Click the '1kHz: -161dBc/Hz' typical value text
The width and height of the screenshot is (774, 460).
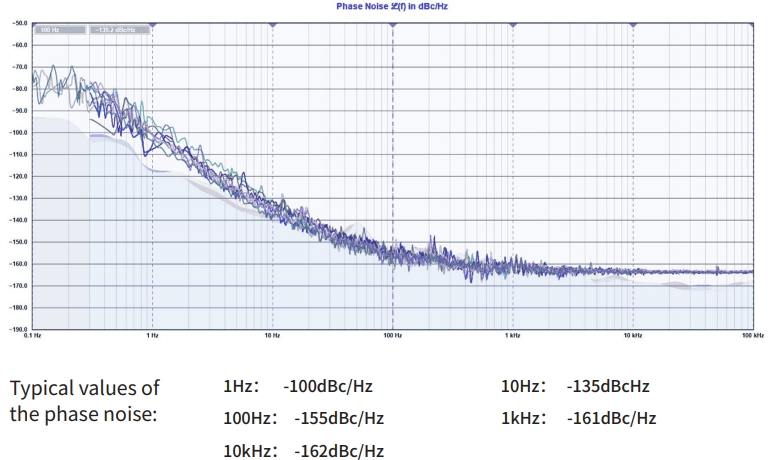click(x=578, y=418)
